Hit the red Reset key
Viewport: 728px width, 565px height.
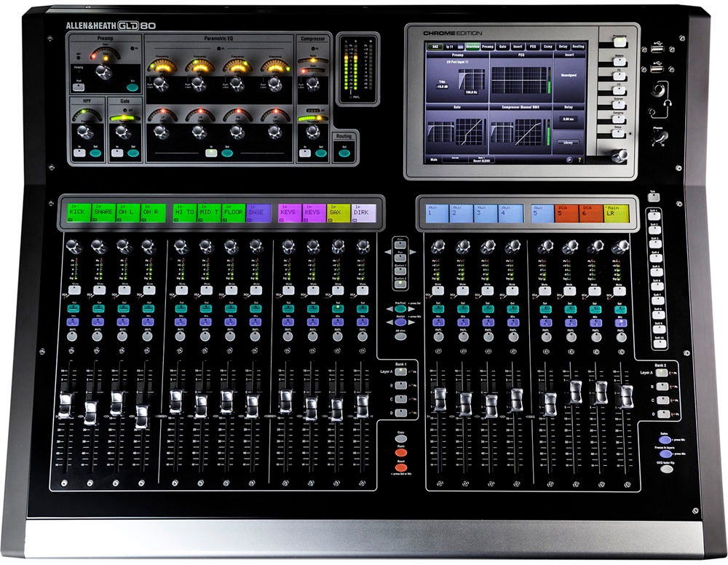(x=400, y=467)
